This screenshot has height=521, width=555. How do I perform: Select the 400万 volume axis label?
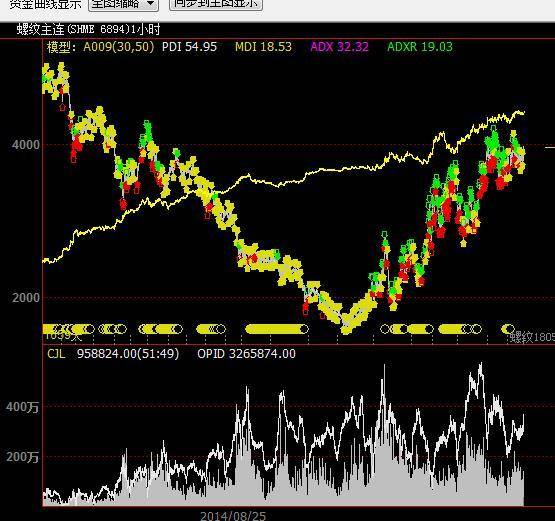coord(22,407)
